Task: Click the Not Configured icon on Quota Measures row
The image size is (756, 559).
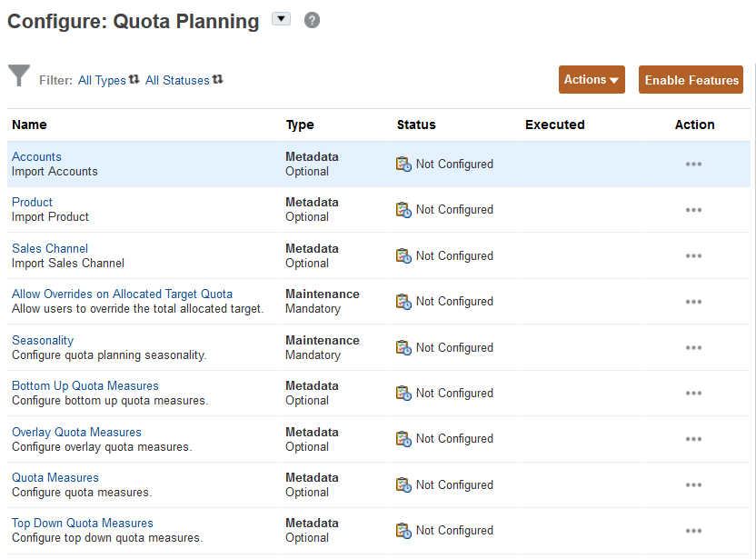Action: click(403, 484)
